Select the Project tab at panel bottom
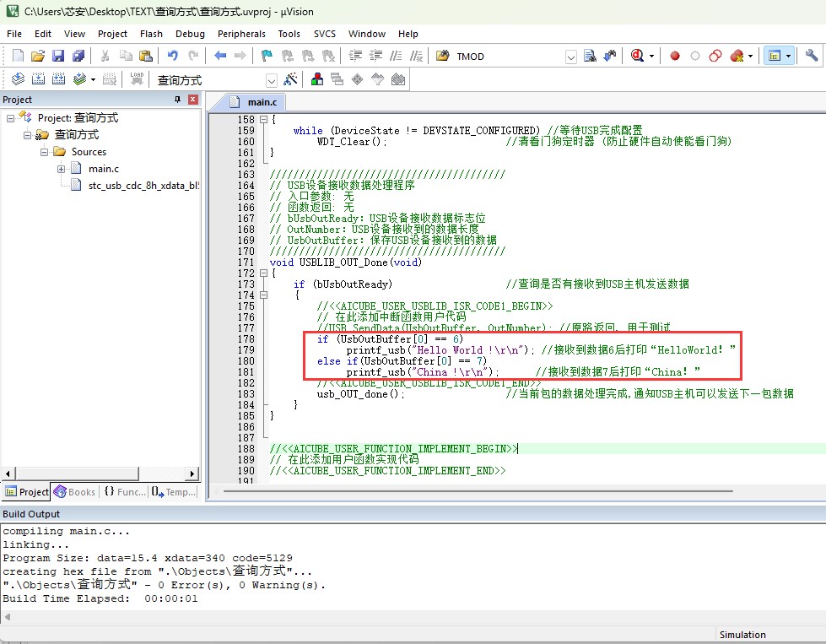This screenshot has height=644, width=826. [27, 492]
